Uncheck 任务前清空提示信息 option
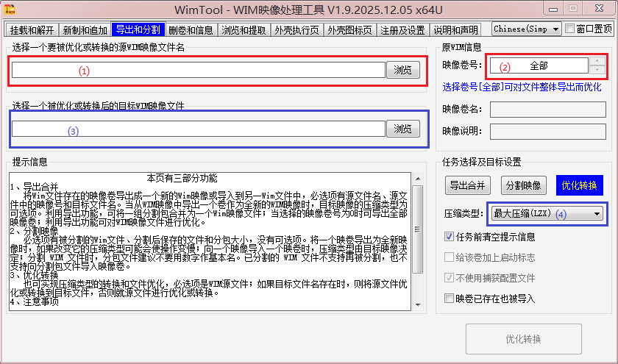Image resolution: width=618 pixels, height=364 pixels. pos(450,237)
